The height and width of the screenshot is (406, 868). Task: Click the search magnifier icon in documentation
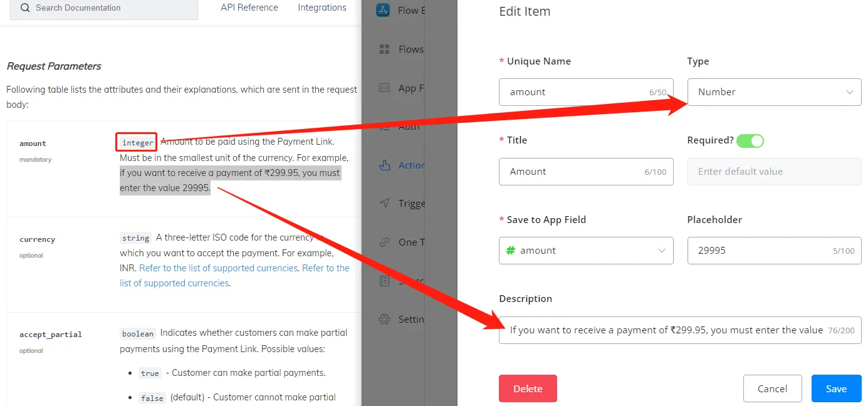25,8
